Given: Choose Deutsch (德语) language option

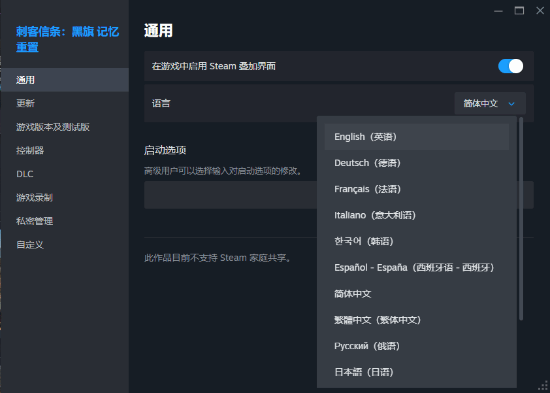Looking at the screenshot, I should click(x=417, y=163).
